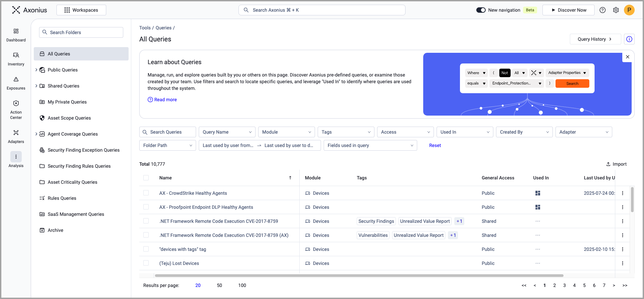Open the Module filter dropdown
The height and width of the screenshot is (299, 644).
coord(287,132)
